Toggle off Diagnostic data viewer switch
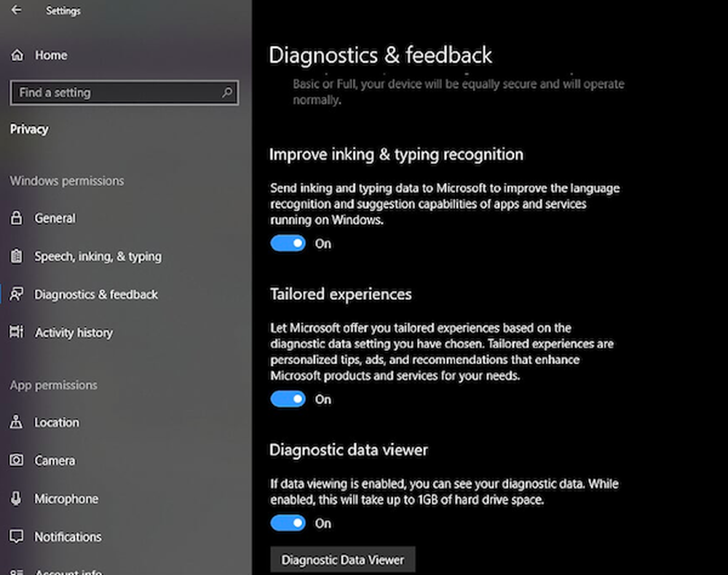This screenshot has width=728, height=575. point(288,523)
